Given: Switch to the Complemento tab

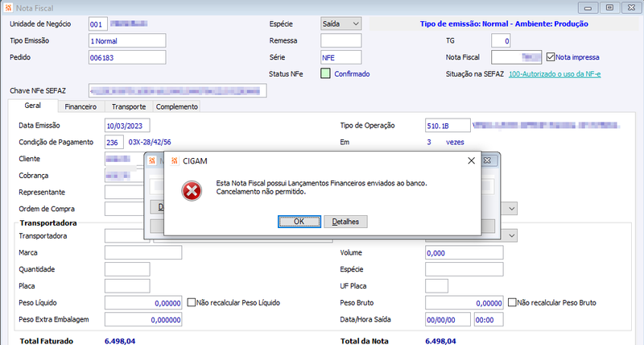Looking at the screenshot, I should click(x=176, y=106).
